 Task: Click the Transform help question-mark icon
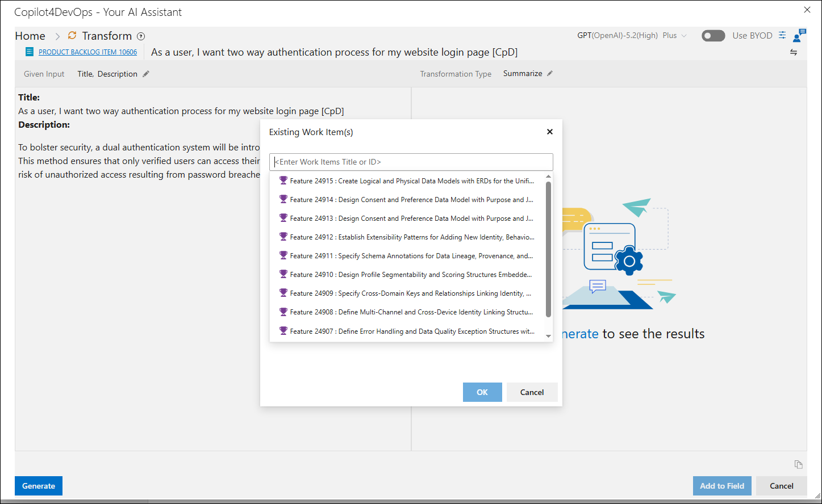(141, 36)
